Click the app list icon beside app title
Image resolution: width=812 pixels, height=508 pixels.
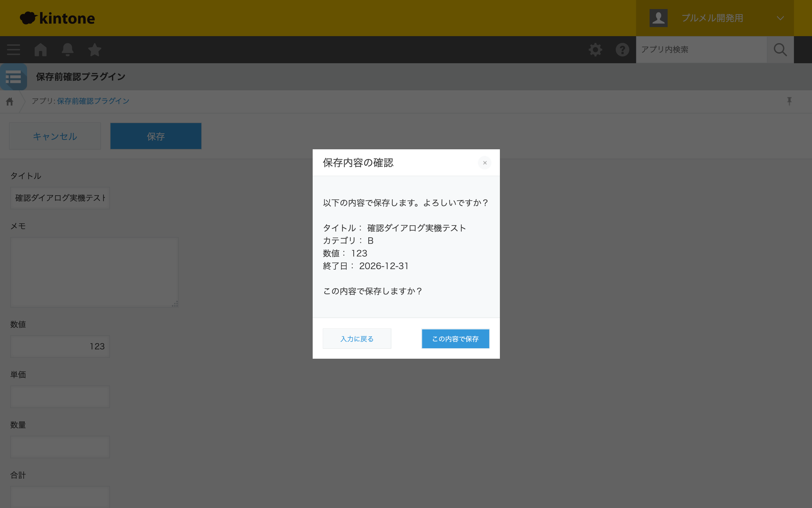point(14,77)
